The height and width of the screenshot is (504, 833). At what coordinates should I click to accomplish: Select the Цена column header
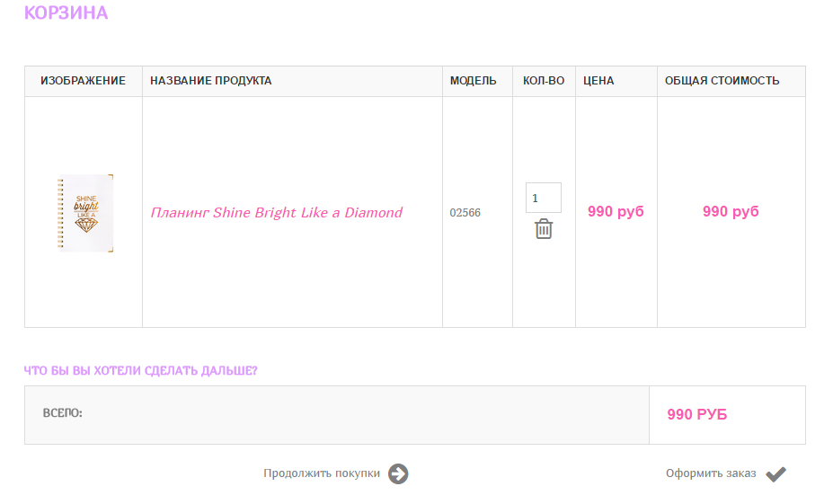pyautogui.click(x=598, y=81)
